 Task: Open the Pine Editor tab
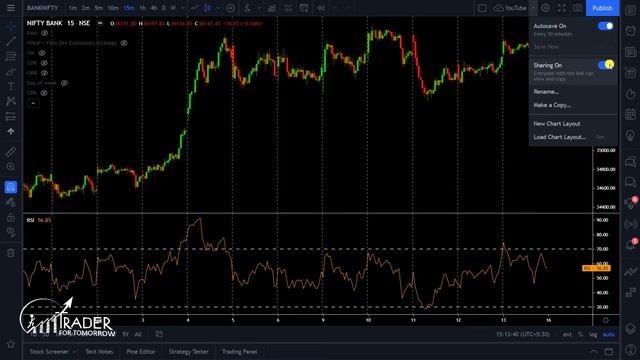click(x=140, y=351)
